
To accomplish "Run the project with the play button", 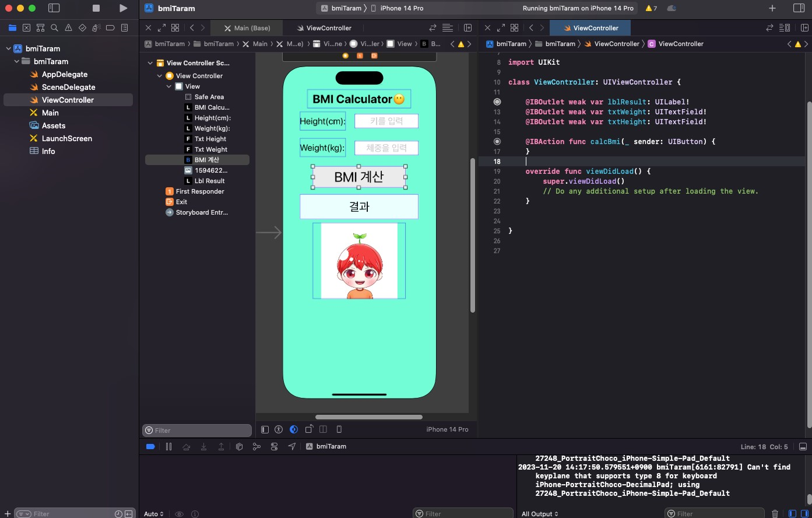I will tap(123, 8).
